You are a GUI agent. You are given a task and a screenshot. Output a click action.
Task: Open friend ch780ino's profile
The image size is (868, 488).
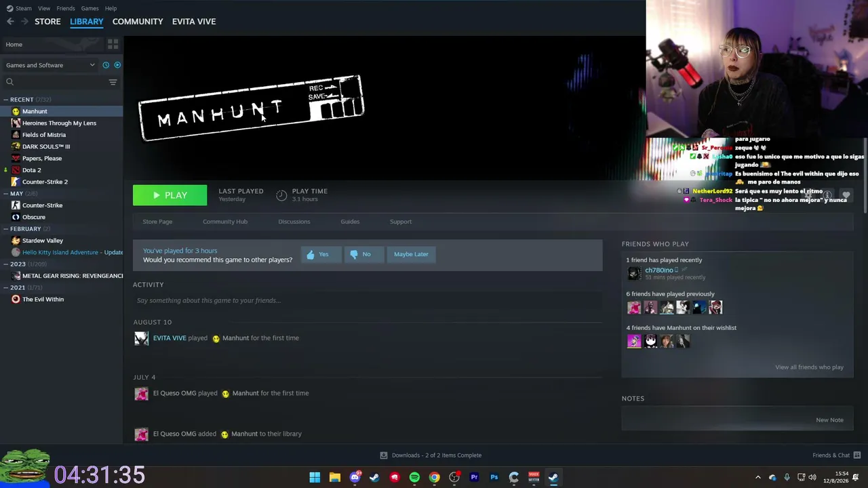pyautogui.click(x=658, y=270)
